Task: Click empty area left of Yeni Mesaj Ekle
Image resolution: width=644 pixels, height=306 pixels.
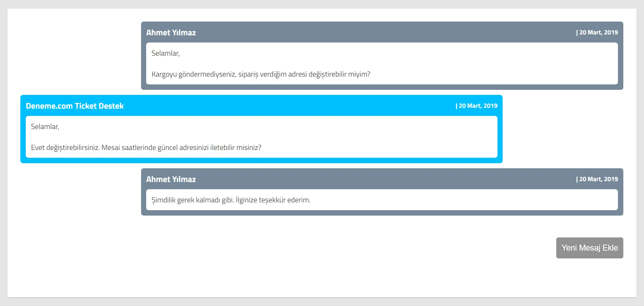Action: 300,248
